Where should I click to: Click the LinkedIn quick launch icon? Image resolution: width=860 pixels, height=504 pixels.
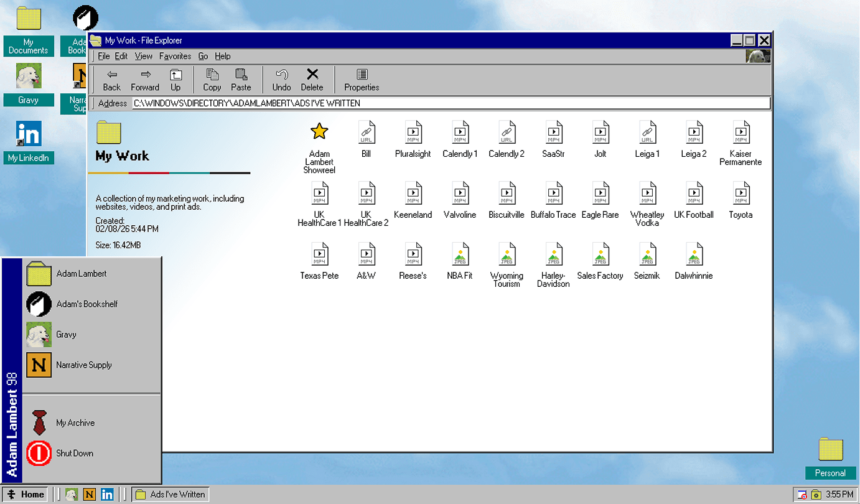point(107,495)
